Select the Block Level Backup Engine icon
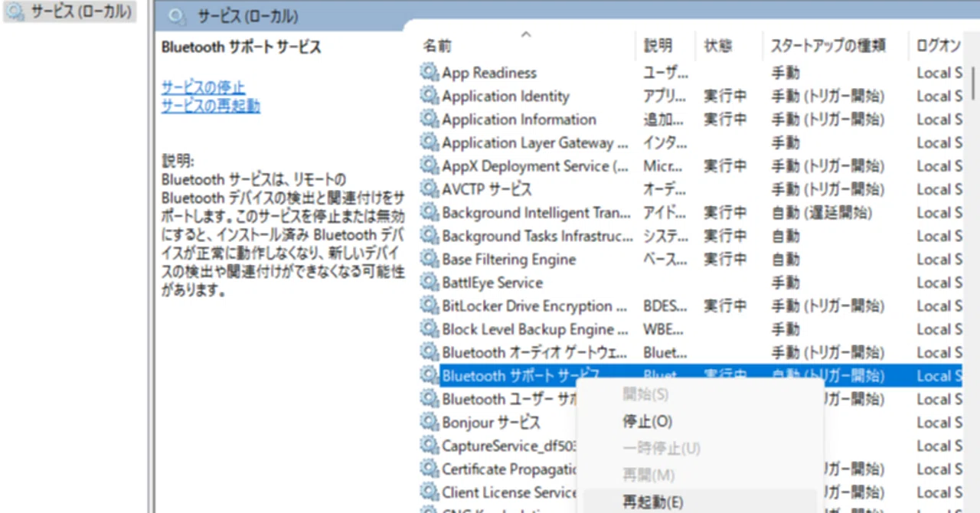The image size is (980, 513). [x=429, y=328]
